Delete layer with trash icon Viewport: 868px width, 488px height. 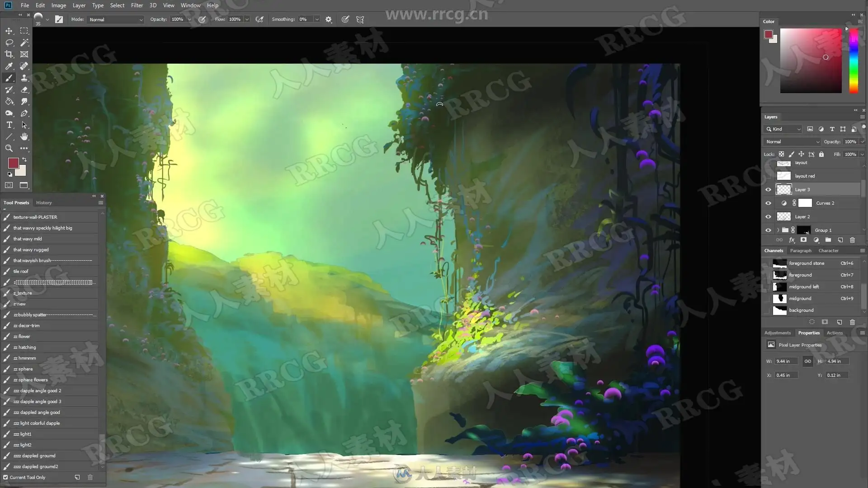pyautogui.click(x=852, y=240)
